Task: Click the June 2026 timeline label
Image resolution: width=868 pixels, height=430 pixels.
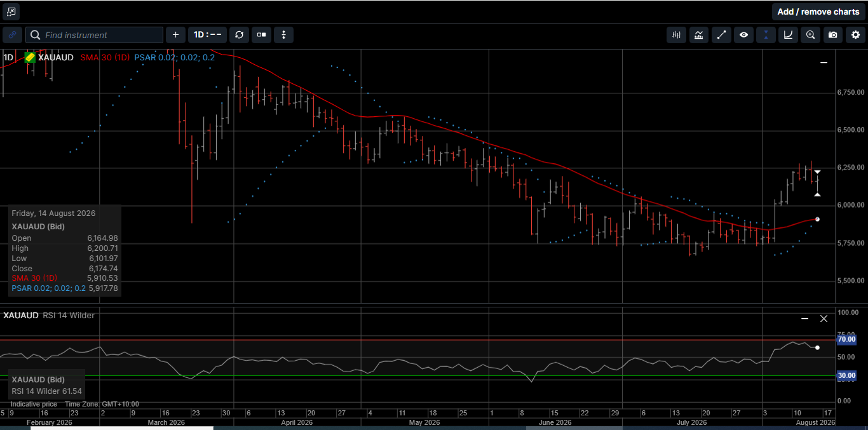Action: [555, 422]
